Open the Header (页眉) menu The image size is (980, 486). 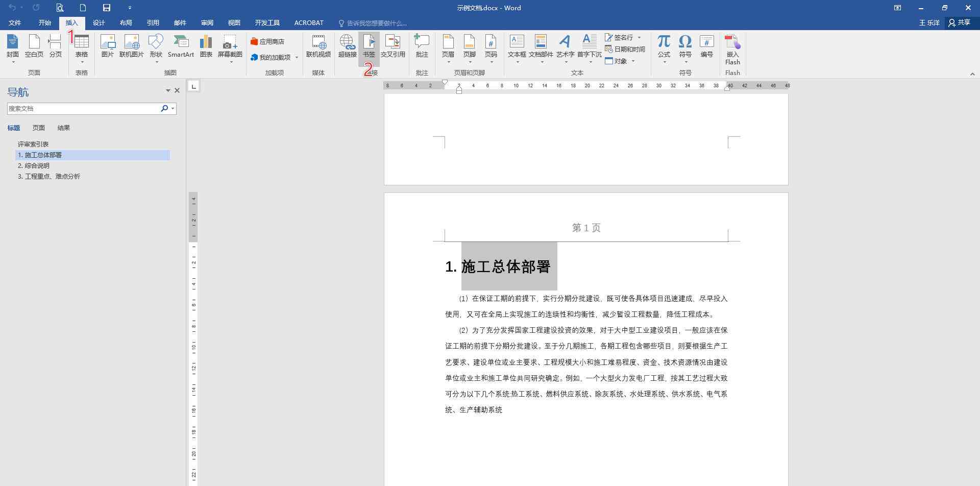(x=448, y=48)
